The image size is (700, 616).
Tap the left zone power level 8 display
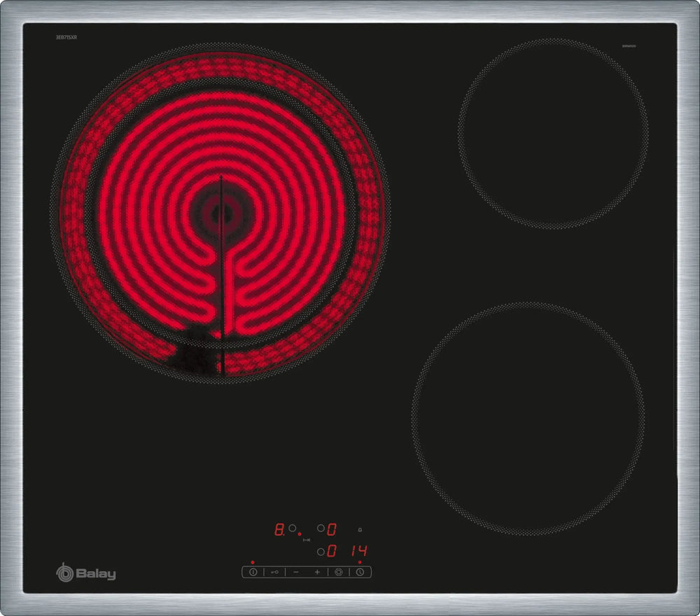coord(279,530)
